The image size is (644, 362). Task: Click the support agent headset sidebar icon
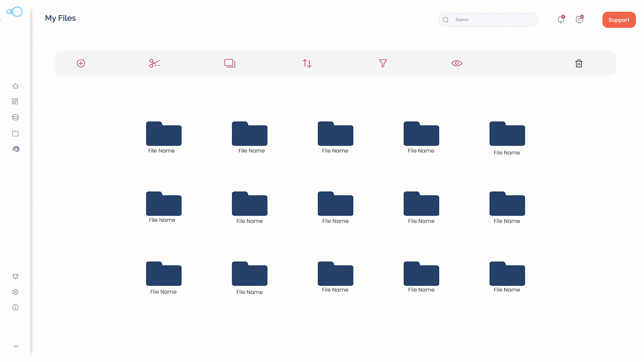[16, 149]
